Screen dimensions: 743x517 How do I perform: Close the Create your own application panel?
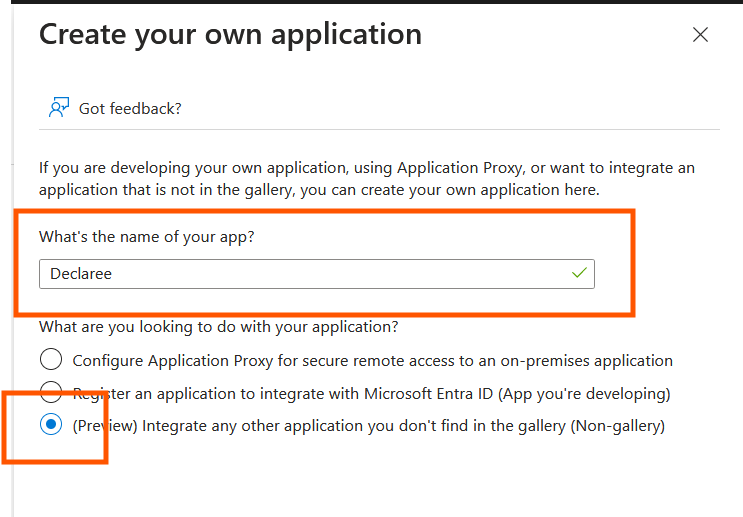click(x=700, y=35)
